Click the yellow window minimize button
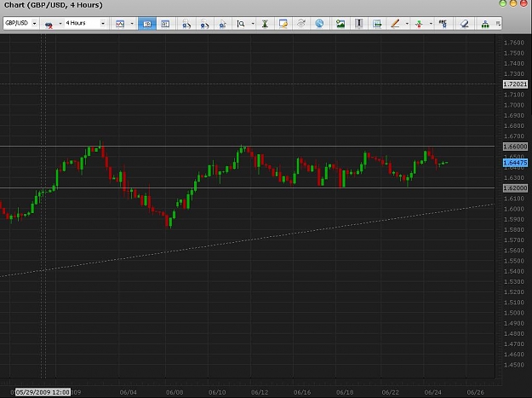 pos(513,3)
